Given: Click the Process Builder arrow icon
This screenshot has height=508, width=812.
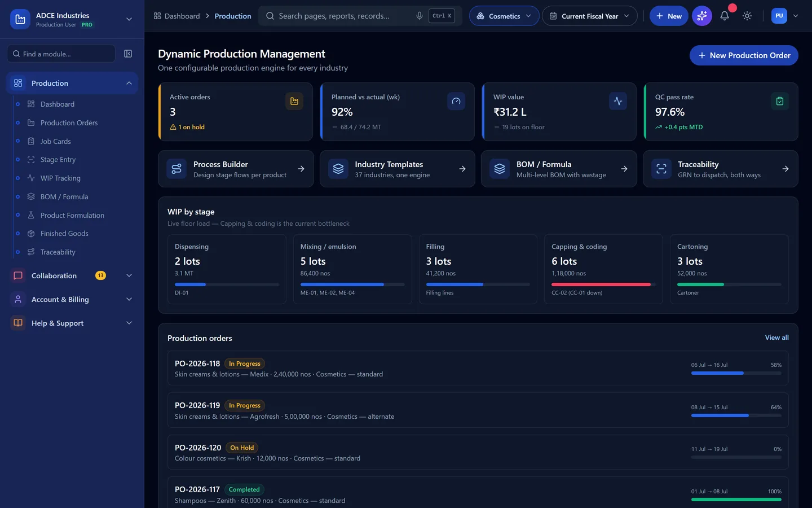Looking at the screenshot, I should click(x=301, y=169).
